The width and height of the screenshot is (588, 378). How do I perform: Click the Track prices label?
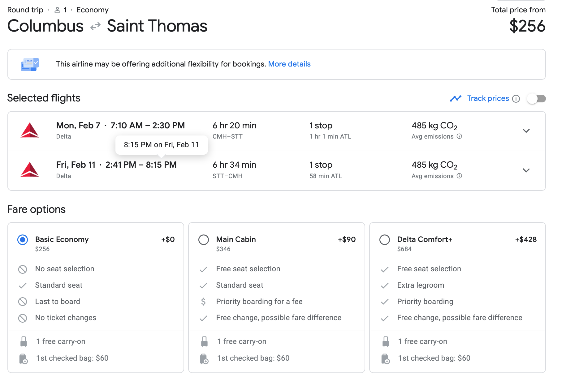point(488,98)
